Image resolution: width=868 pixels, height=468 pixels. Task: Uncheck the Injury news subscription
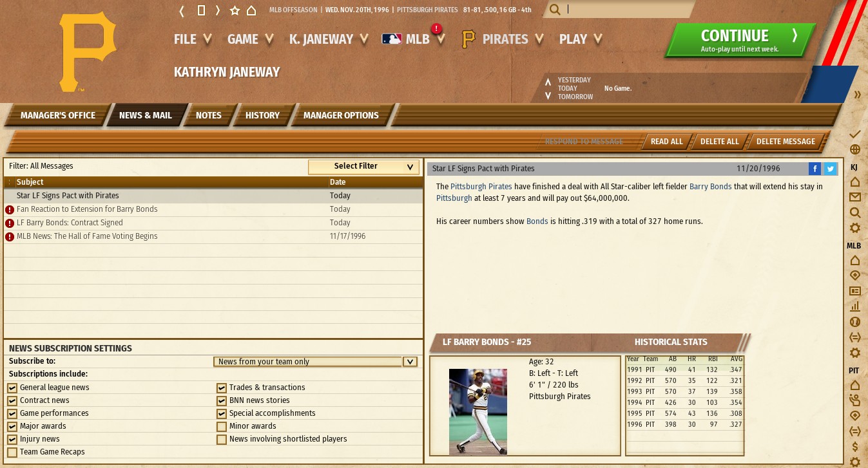pyautogui.click(x=12, y=439)
